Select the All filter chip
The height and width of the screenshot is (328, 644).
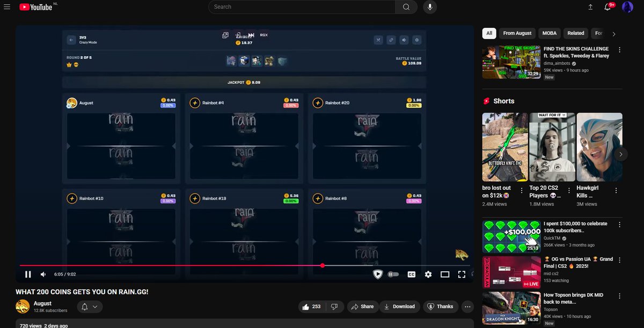[x=489, y=33]
